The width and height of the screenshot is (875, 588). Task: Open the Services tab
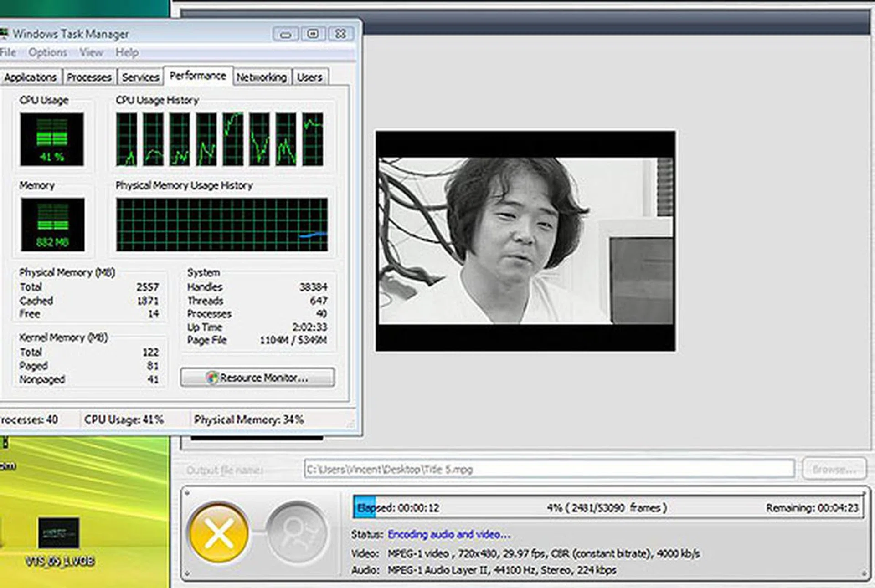tap(140, 77)
